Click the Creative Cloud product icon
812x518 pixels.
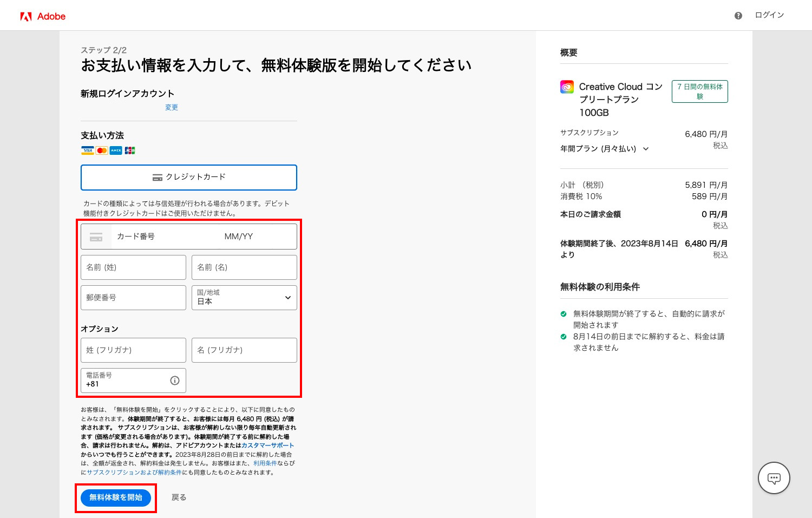(x=567, y=87)
